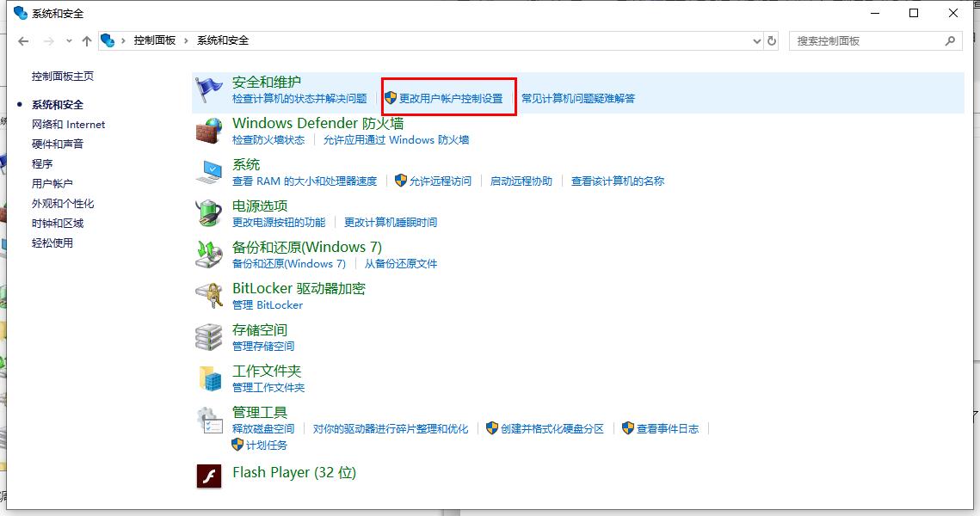Click the Windows Defender 防火墙 brick wall icon
The height and width of the screenshot is (516, 980).
pos(209,132)
